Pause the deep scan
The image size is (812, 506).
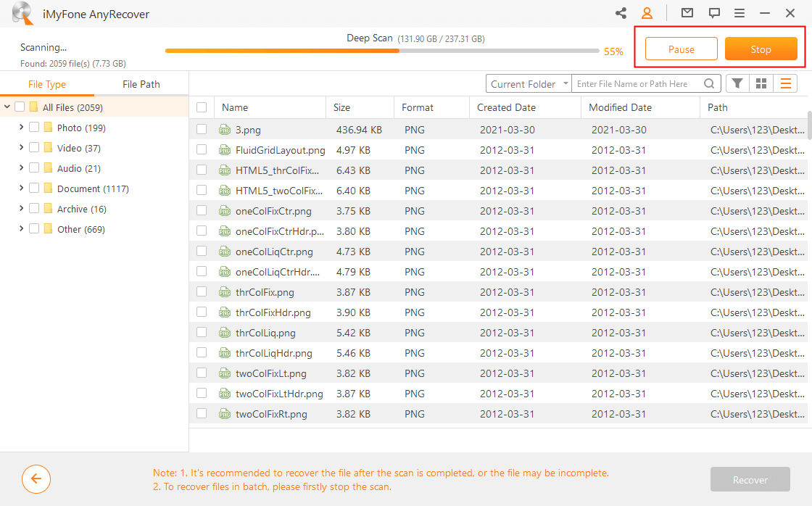coord(680,49)
